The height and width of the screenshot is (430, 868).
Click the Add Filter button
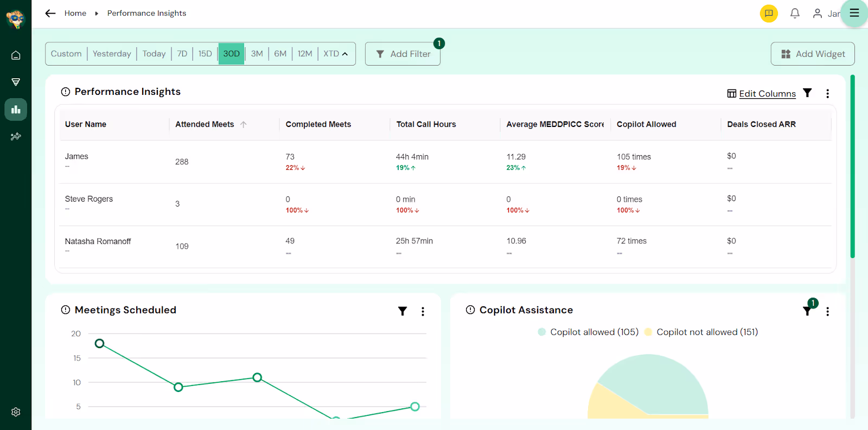403,54
